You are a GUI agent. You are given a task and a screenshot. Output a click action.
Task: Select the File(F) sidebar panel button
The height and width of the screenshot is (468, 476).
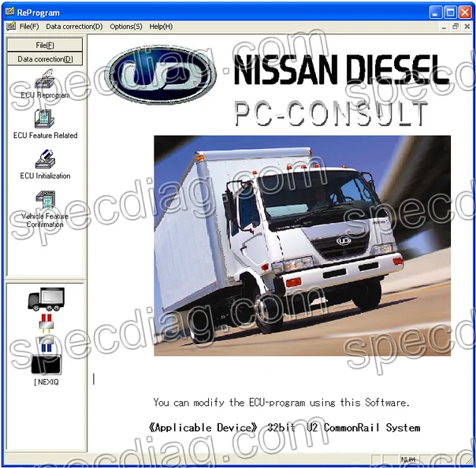click(45, 45)
